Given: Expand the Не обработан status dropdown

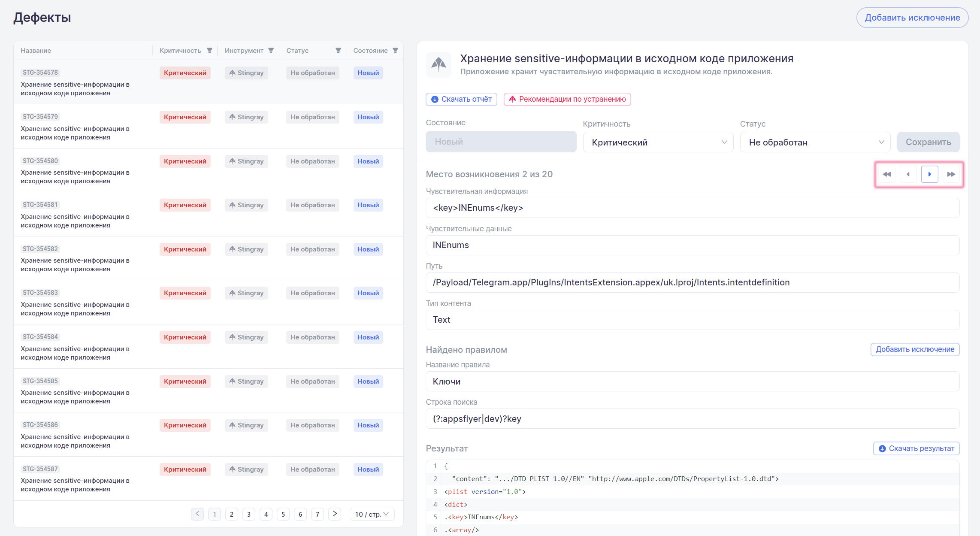Looking at the screenshot, I should pos(815,142).
